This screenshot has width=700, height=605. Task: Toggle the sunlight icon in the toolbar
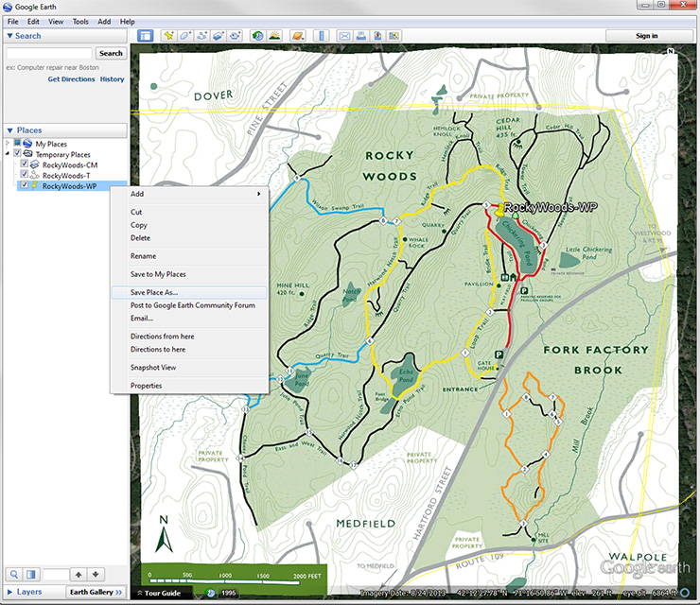(274, 36)
